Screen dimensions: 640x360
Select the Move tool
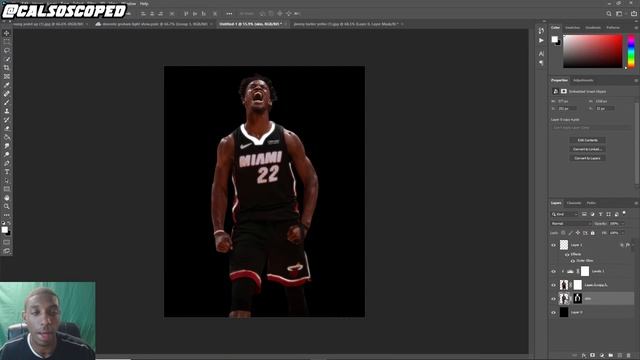tap(7, 33)
